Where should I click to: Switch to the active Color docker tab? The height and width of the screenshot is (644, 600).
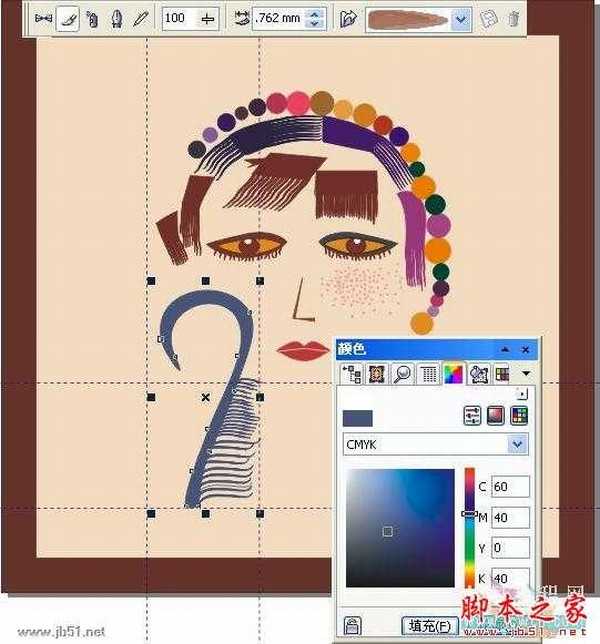pyautogui.click(x=453, y=374)
